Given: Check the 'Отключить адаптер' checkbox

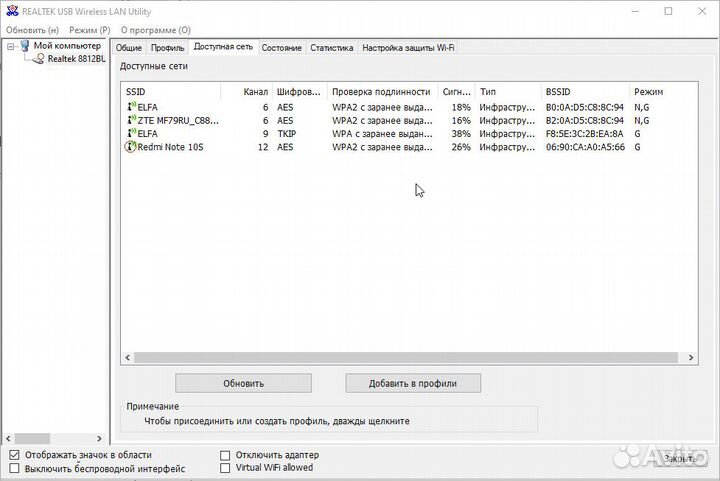Looking at the screenshot, I should (x=225, y=455).
